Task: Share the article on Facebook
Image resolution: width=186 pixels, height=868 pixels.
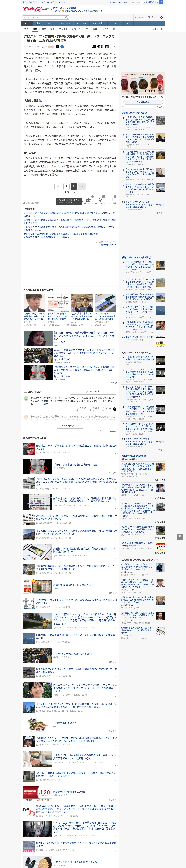Action: 62,47
